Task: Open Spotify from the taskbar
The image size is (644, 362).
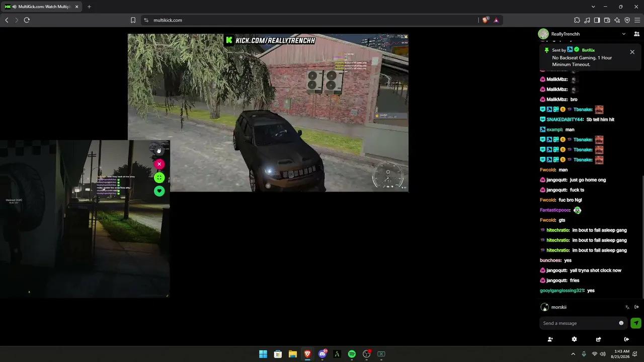Action: point(352,354)
